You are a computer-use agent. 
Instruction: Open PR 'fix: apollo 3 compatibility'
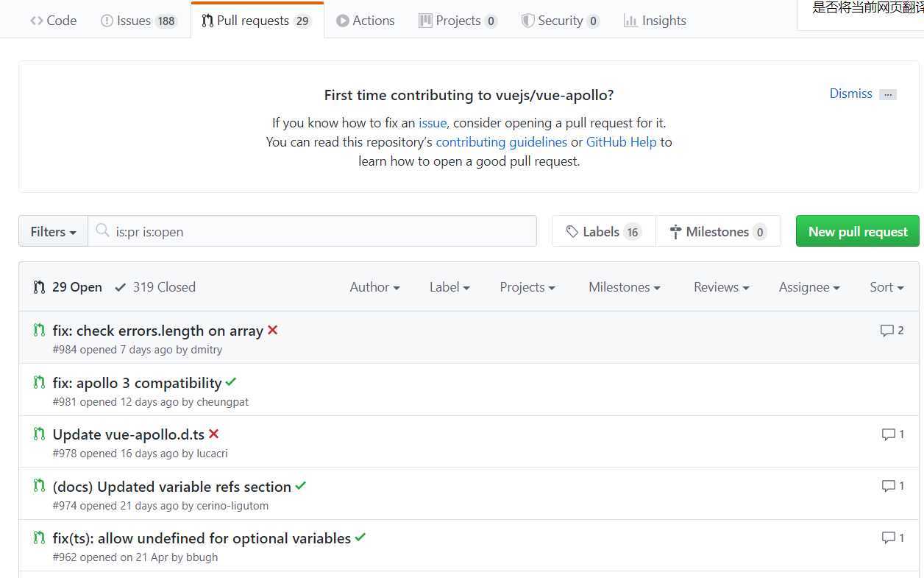pos(138,383)
